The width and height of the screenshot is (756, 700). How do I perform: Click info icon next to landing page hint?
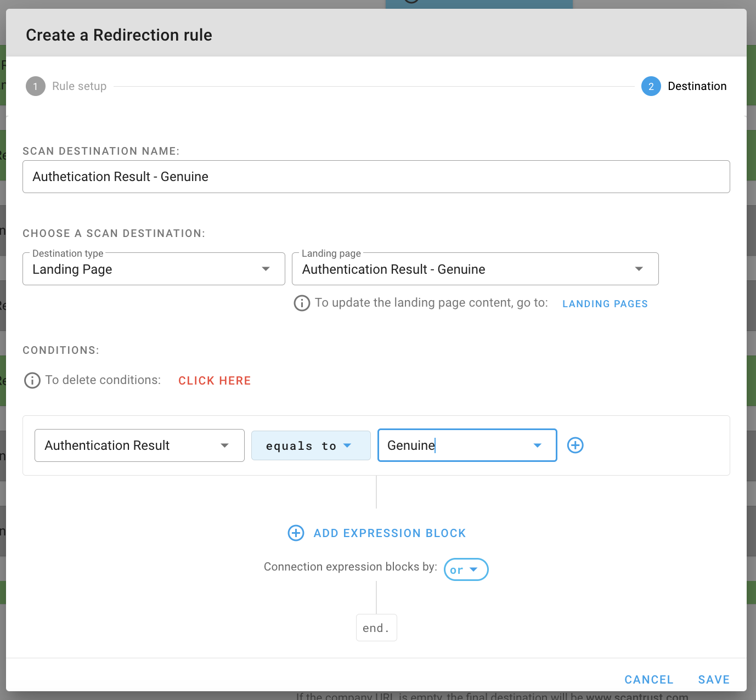click(302, 303)
